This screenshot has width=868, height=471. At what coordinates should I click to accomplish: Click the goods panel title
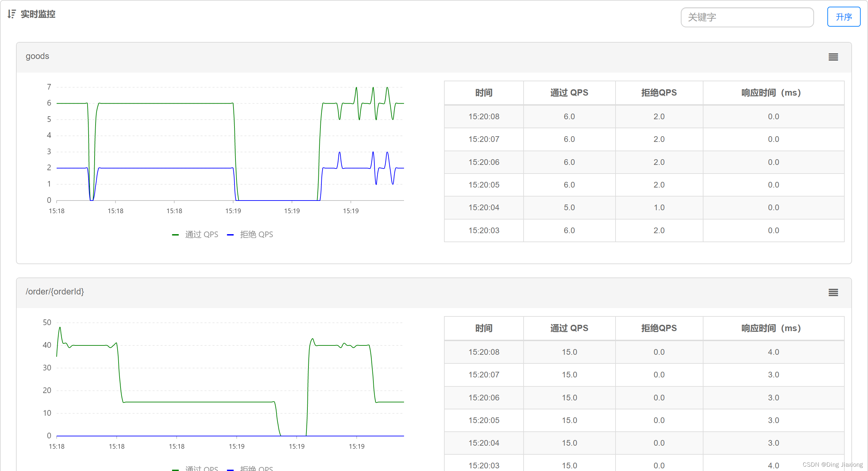[37, 56]
